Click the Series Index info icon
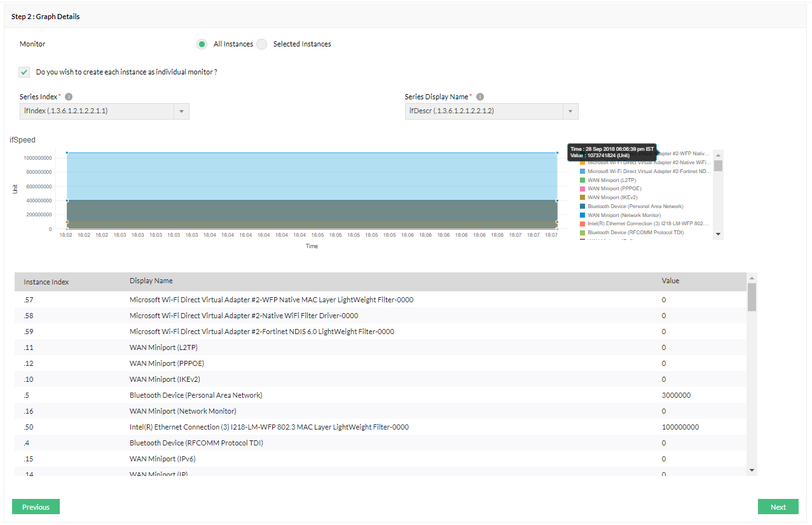 (x=69, y=97)
